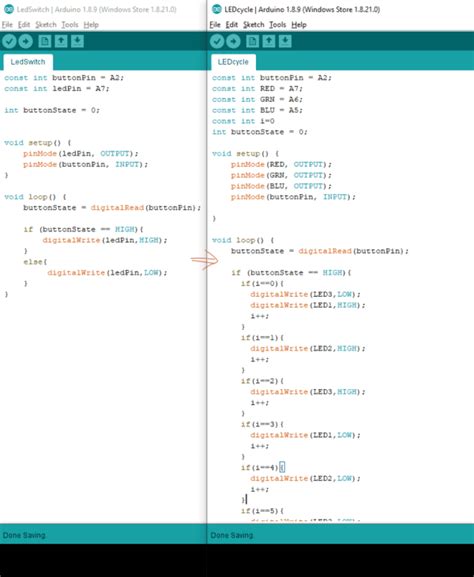Click Arduino logo in LedSwitch title bar
The width and height of the screenshot is (474, 577).
[9, 9]
